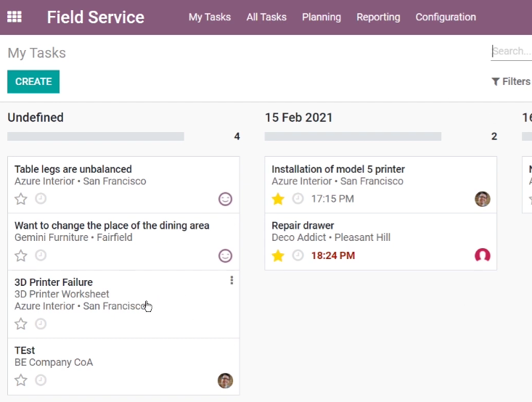Open activity clock on dining area task
Image resolution: width=532 pixels, height=402 pixels.
pos(41,255)
